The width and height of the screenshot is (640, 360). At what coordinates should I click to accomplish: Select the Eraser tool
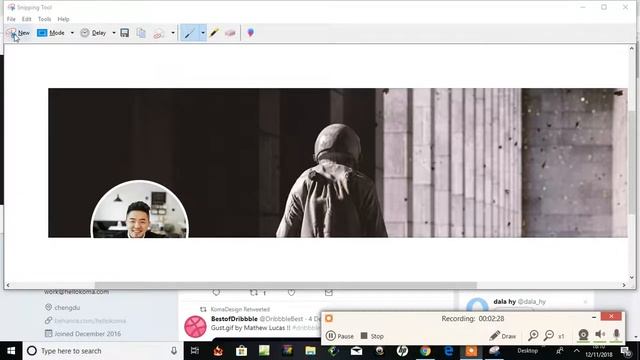point(230,33)
